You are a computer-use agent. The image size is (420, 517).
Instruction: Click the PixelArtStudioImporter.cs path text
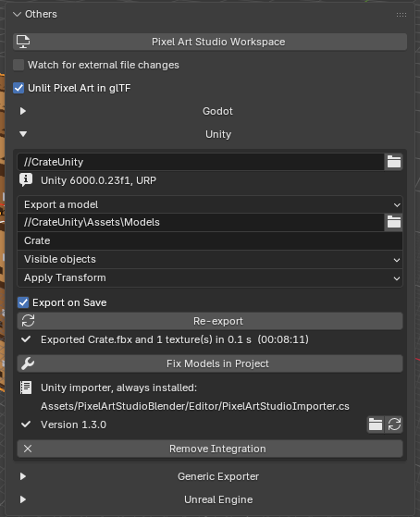pyautogui.click(x=195, y=406)
